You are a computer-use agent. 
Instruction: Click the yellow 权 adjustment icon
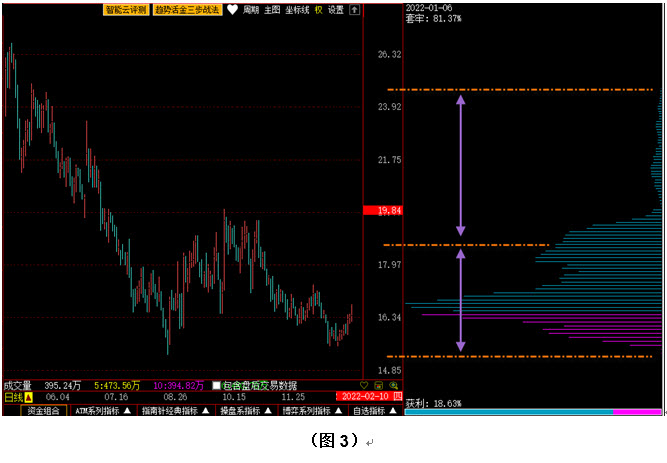click(319, 10)
